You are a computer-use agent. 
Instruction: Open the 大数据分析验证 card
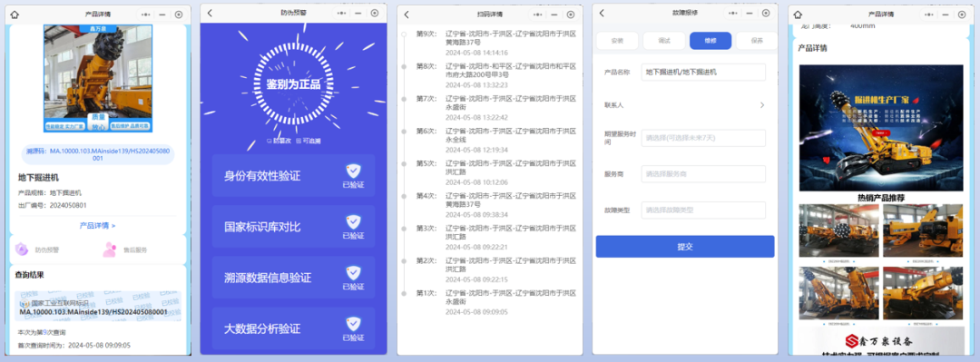coord(293,328)
